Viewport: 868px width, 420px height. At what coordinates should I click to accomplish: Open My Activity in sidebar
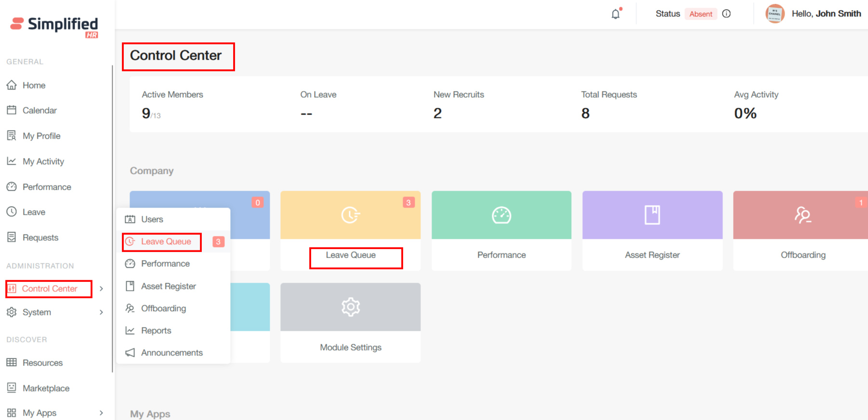pyautogui.click(x=43, y=161)
